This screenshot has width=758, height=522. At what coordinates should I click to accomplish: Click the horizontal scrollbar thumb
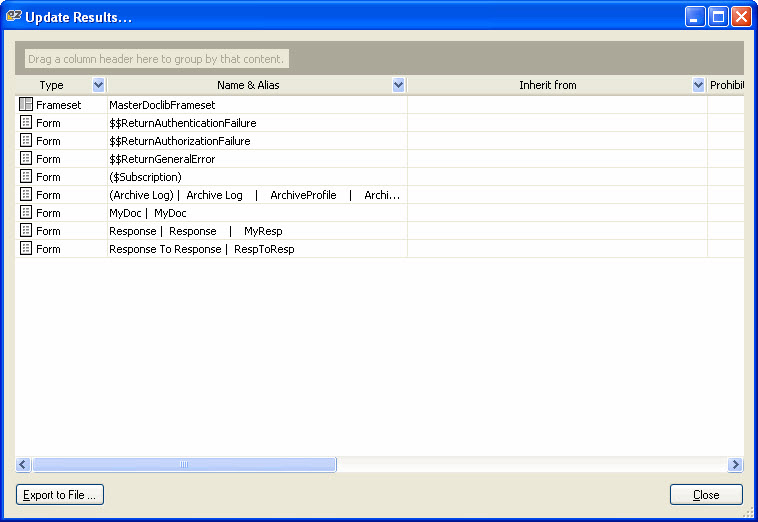point(184,465)
